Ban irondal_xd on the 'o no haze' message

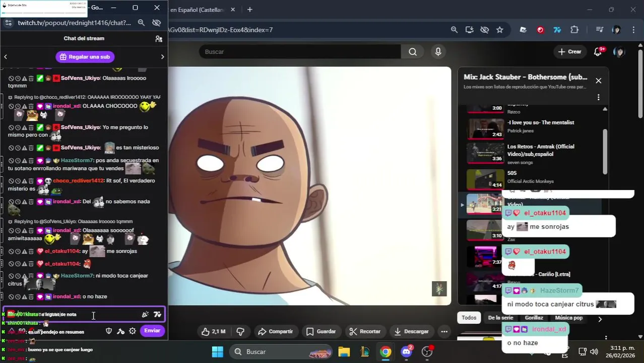pos(11,297)
